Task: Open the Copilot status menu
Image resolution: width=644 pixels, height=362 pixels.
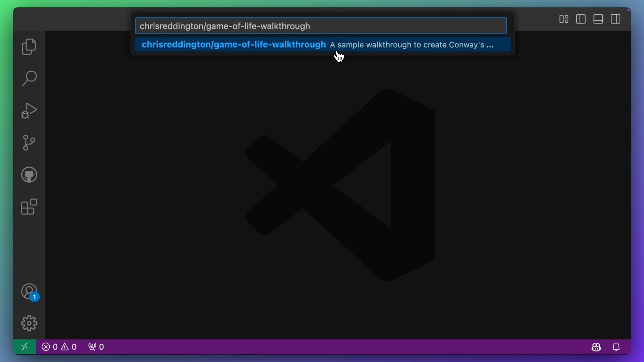Action: 596,347
